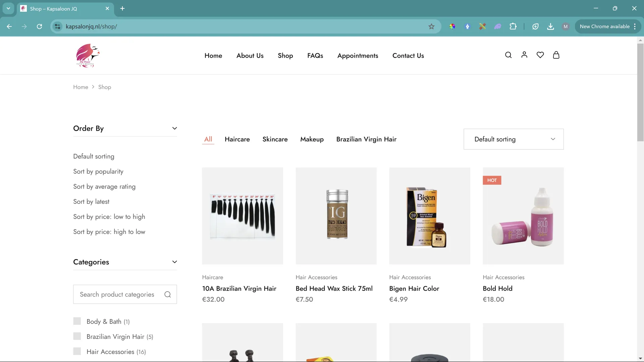Image resolution: width=644 pixels, height=362 pixels.
Task: Switch to the Haircare filter tab
Action: 237,139
